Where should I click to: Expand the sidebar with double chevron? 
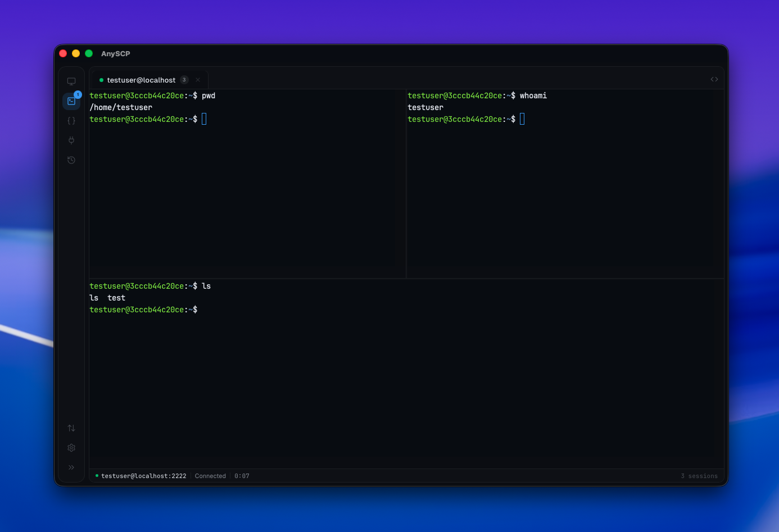tap(71, 467)
